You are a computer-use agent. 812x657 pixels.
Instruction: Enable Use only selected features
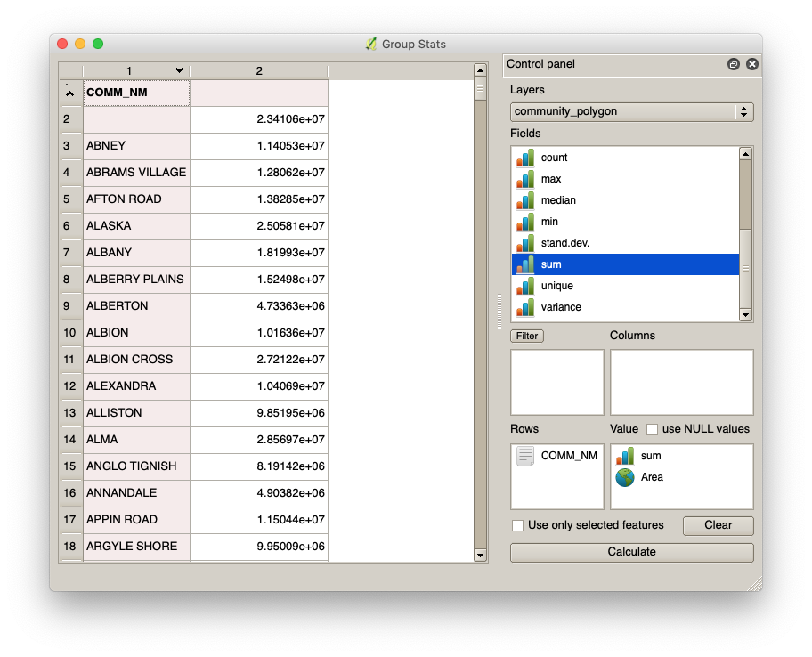517,525
